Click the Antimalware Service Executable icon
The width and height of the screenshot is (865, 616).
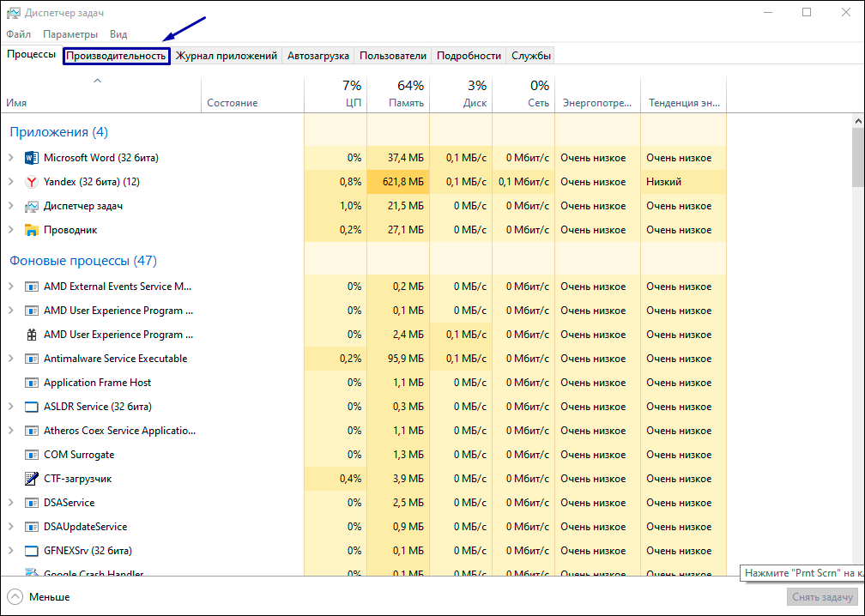[32, 359]
